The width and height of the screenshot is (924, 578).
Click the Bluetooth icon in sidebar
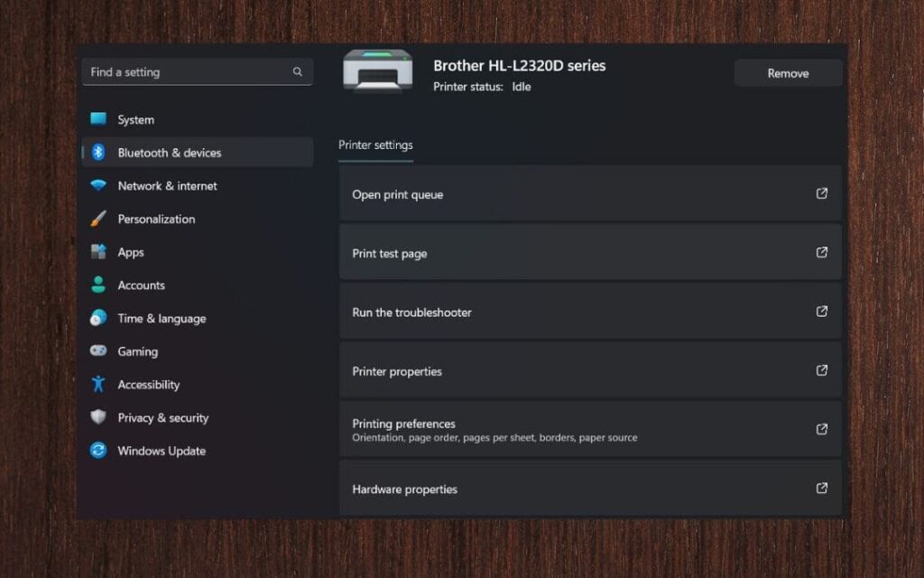pos(98,153)
